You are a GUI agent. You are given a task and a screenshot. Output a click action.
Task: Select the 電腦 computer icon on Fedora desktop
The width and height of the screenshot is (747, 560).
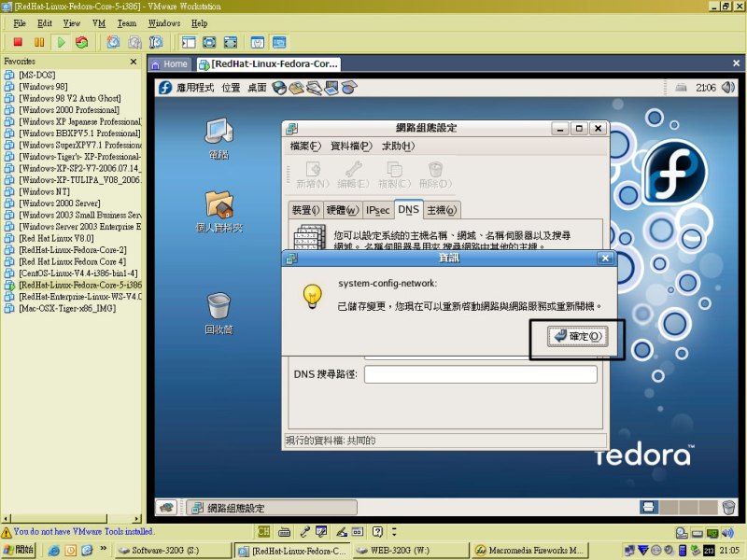click(x=219, y=138)
